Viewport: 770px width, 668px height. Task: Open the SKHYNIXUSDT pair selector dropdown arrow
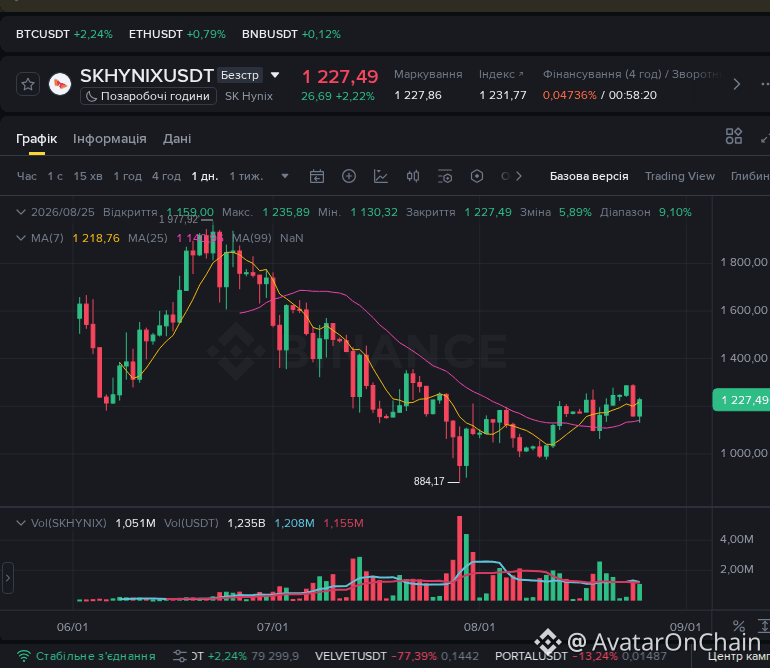[x=275, y=75]
